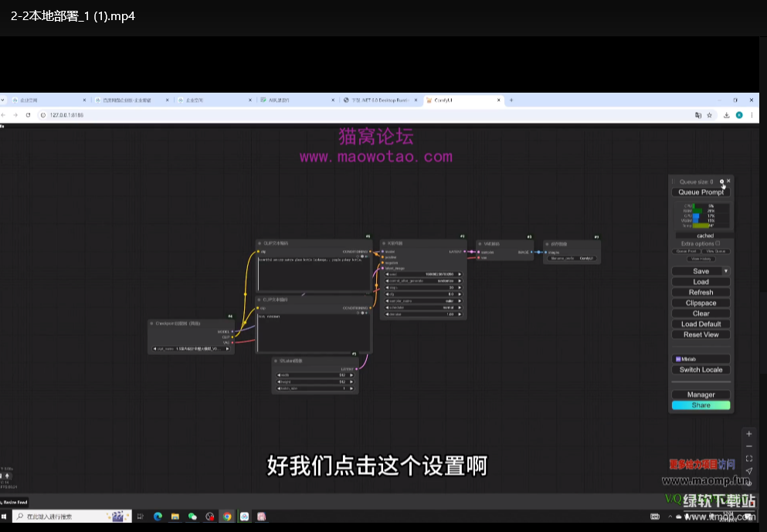This screenshot has width=767, height=532.
Task: Enable the Extra options checkbox
Action: pos(718,243)
